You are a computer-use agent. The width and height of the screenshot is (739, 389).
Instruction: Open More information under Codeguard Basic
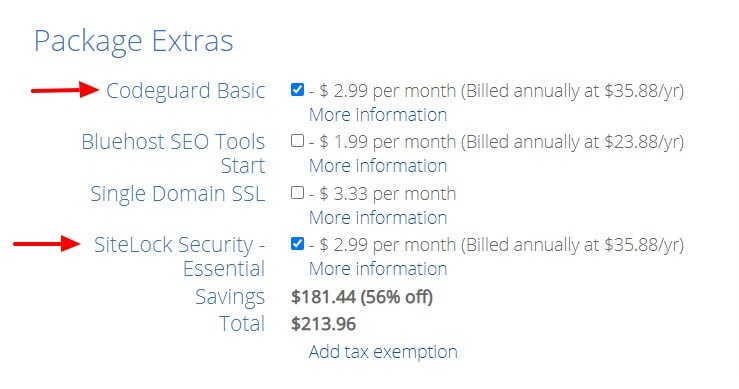click(378, 115)
